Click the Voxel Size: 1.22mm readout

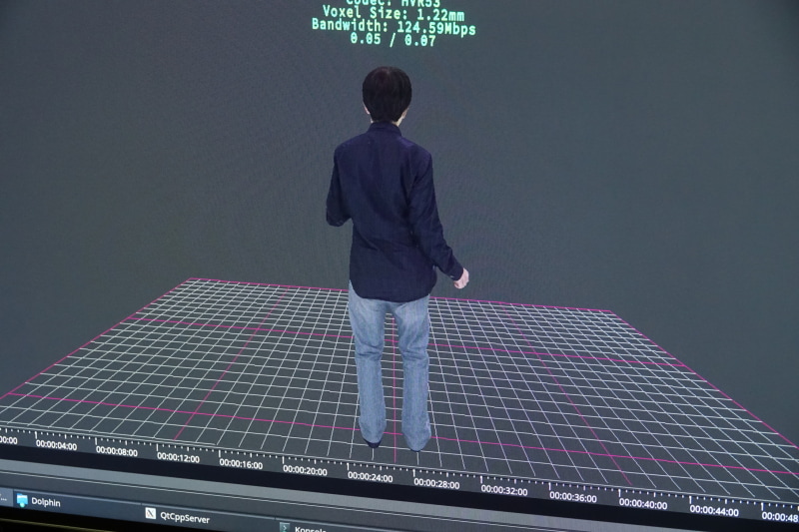(393, 13)
